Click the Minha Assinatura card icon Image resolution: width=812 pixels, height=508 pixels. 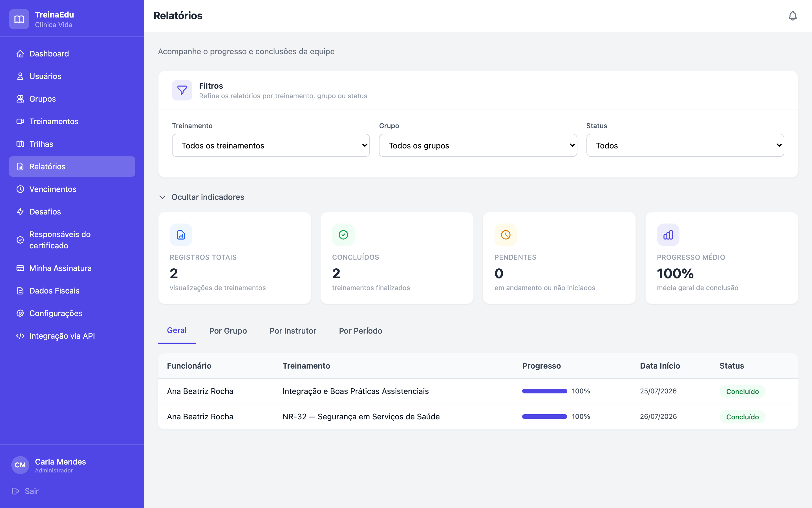tap(20, 268)
